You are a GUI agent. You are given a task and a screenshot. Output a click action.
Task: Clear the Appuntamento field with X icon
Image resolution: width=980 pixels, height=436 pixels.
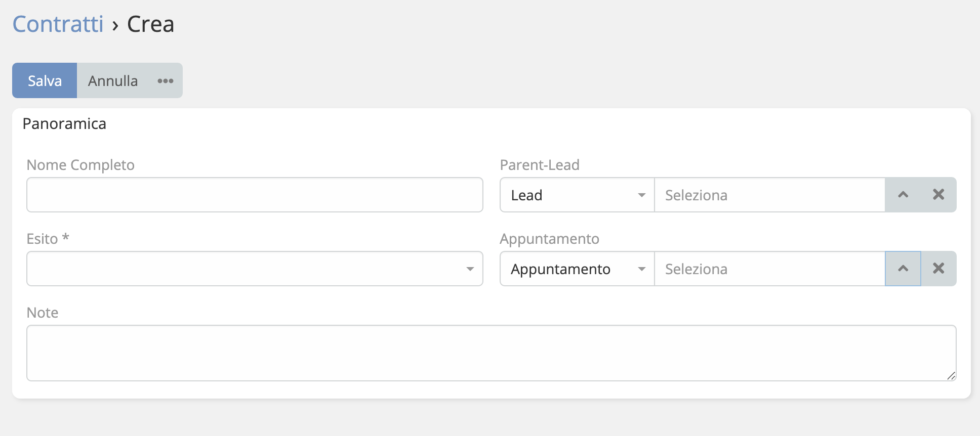click(x=938, y=269)
